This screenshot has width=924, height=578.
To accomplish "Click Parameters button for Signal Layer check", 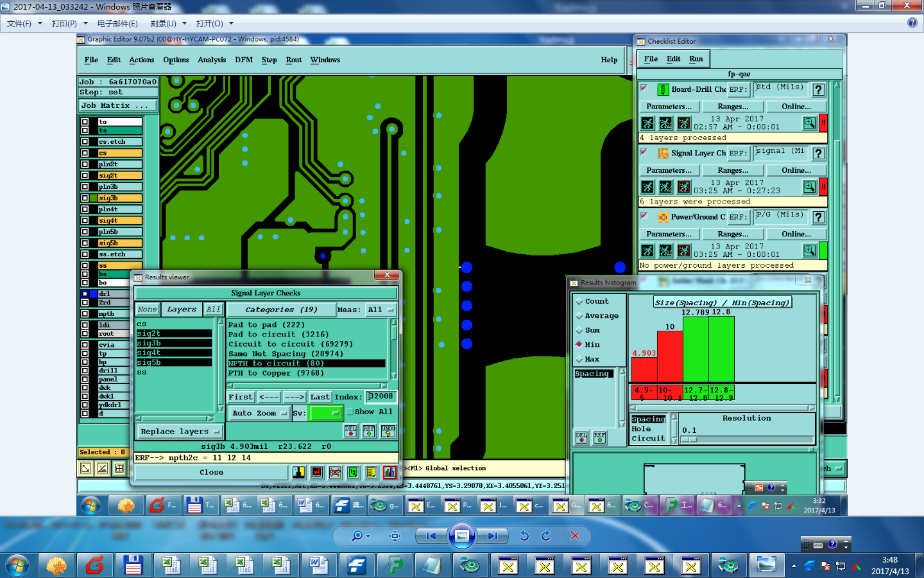I will (x=669, y=170).
